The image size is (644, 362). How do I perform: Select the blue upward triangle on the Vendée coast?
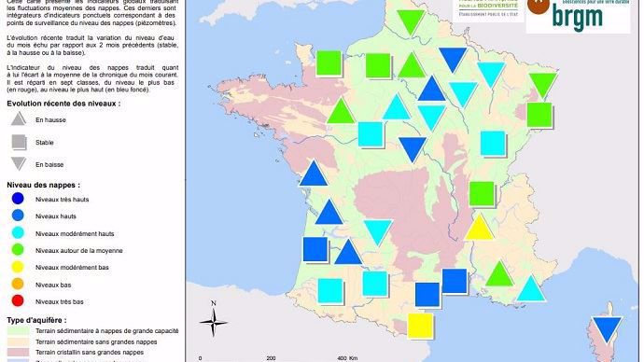(x=314, y=174)
